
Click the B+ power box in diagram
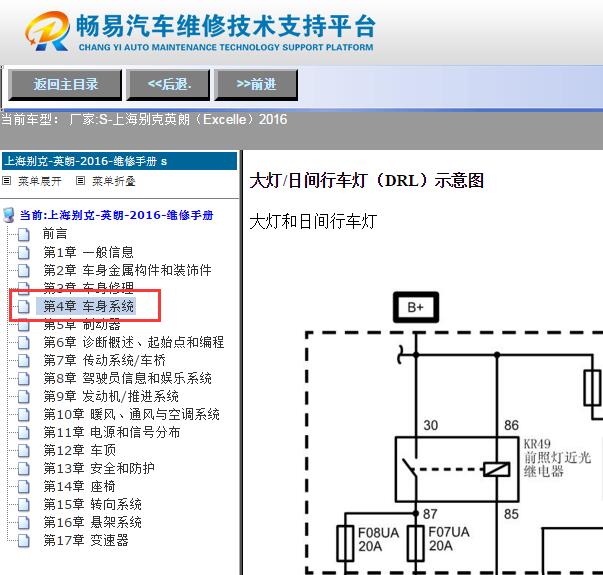(x=416, y=307)
